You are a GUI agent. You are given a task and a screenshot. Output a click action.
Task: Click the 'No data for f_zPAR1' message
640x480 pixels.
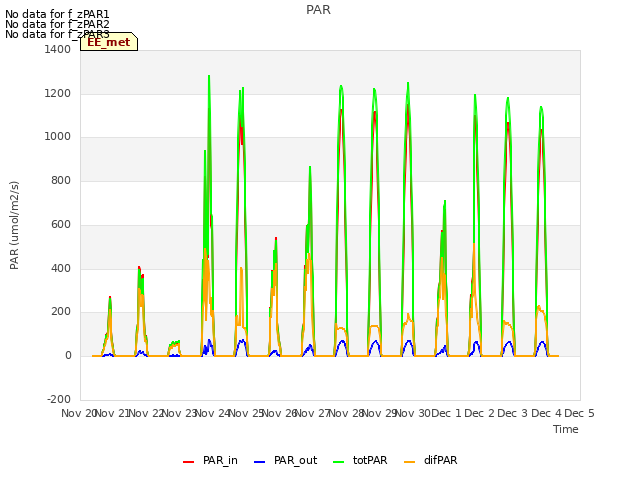tap(57, 14)
